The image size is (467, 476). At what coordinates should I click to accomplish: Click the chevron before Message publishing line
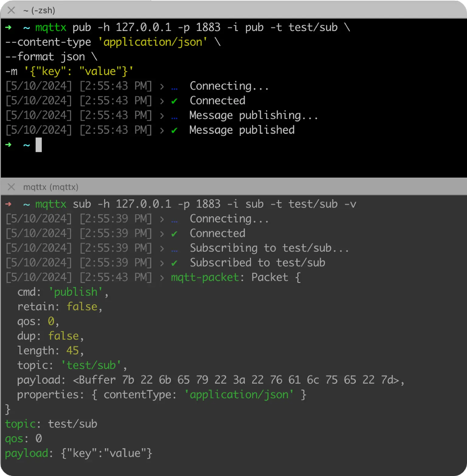click(x=161, y=115)
